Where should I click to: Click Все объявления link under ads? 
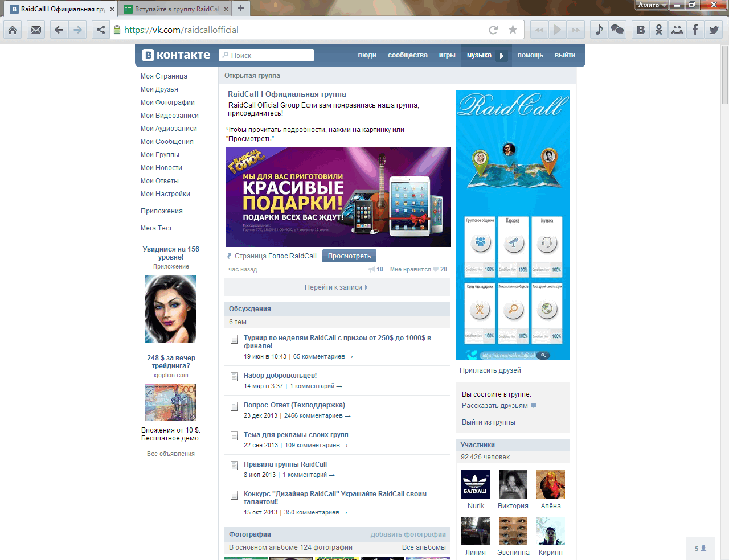(171, 454)
